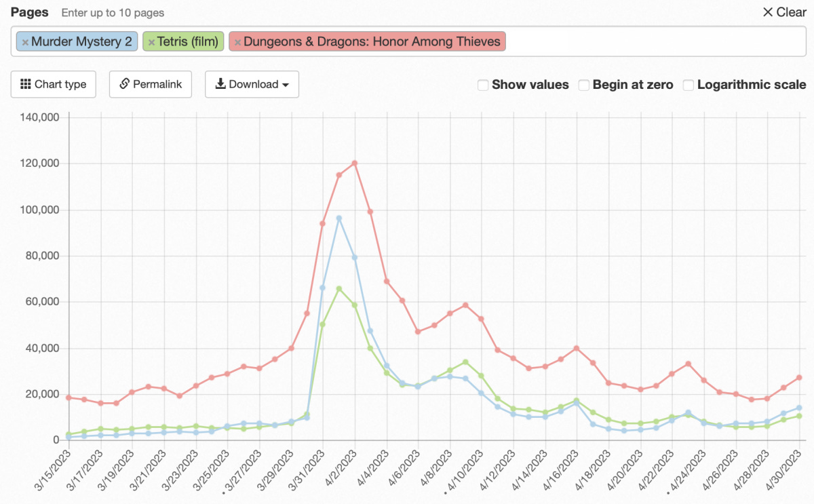
Task: Click the 3/31/2023 x-axis date label
Action: [x=305, y=469]
